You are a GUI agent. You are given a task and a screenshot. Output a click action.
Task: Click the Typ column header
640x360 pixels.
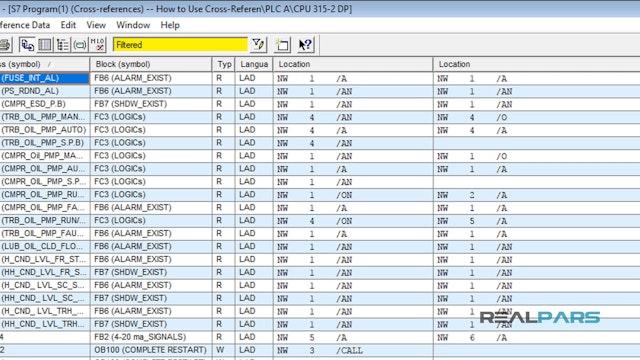(x=224, y=64)
